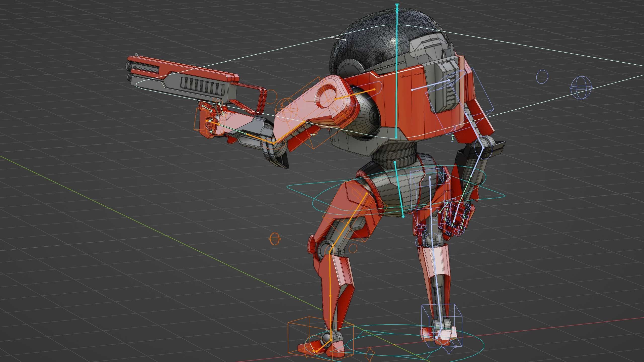Select the small lavender circle control beside the sphere
The image size is (644, 362).
point(542,76)
